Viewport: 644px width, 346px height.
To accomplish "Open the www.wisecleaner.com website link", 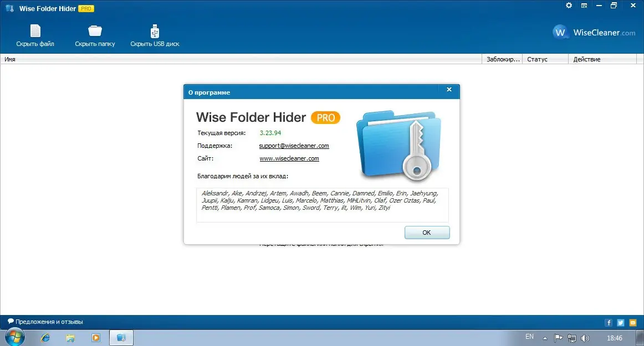I will pos(289,158).
